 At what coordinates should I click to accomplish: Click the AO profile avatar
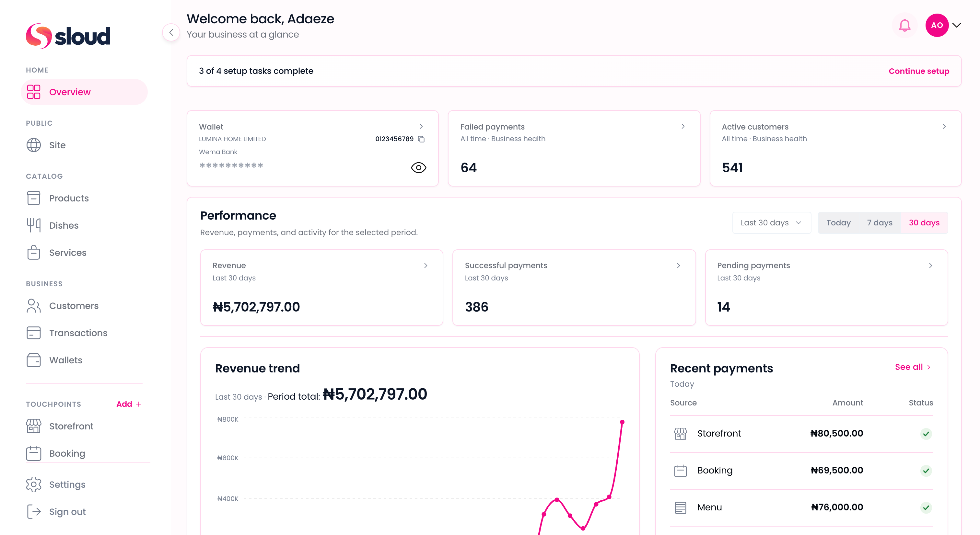937,26
